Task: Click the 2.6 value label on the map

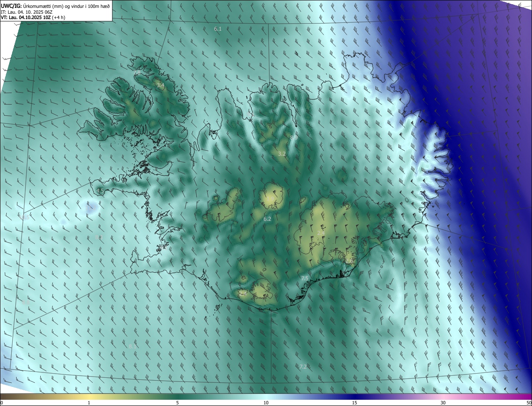Action: [x=349, y=261]
